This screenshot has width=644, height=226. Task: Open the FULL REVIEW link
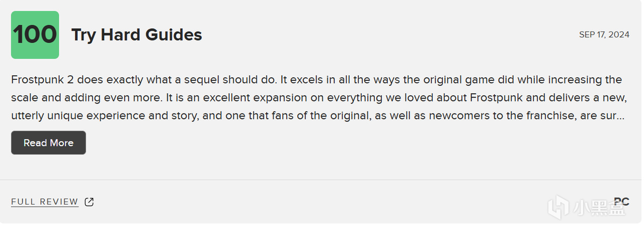tap(45, 202)
